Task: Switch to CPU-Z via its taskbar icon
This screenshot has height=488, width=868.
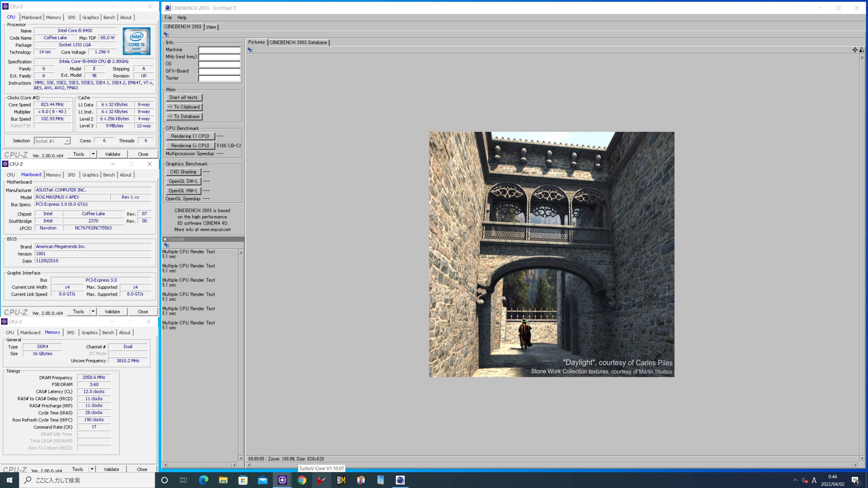Action: click(282, 480)
